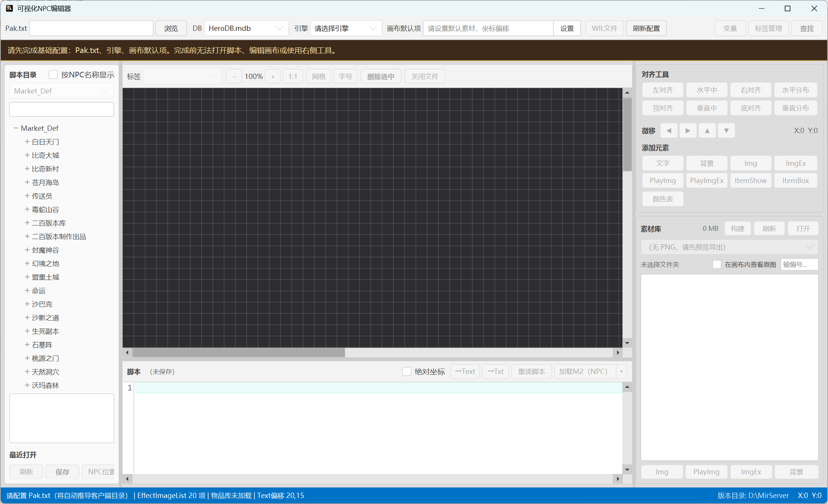Viewport: 828px width, 504px height.
Task: Open the 标签 label dropdown
Action: (182, 77)
